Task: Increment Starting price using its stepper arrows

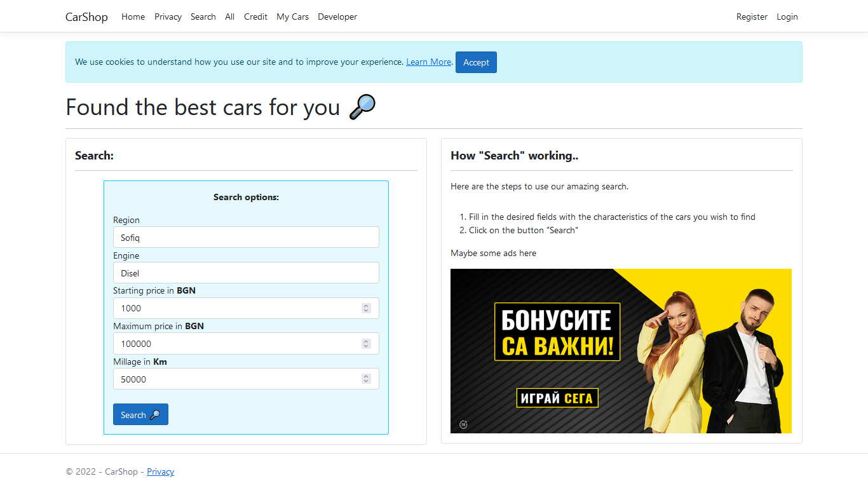Action: coord(366,305)
